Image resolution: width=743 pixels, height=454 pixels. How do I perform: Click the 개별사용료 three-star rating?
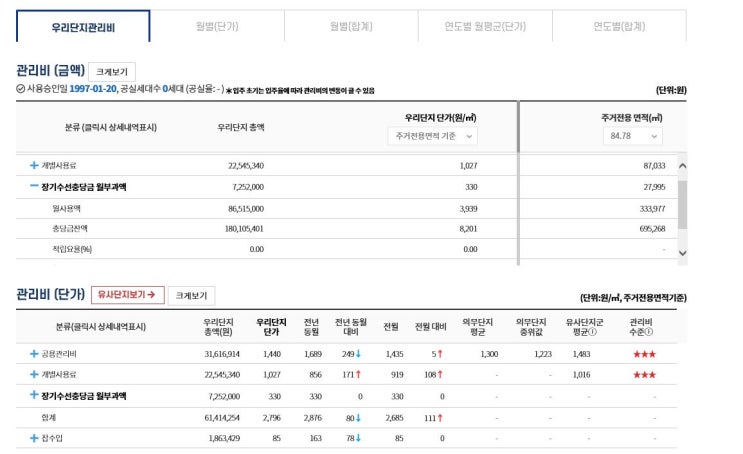tap(644, 375)
